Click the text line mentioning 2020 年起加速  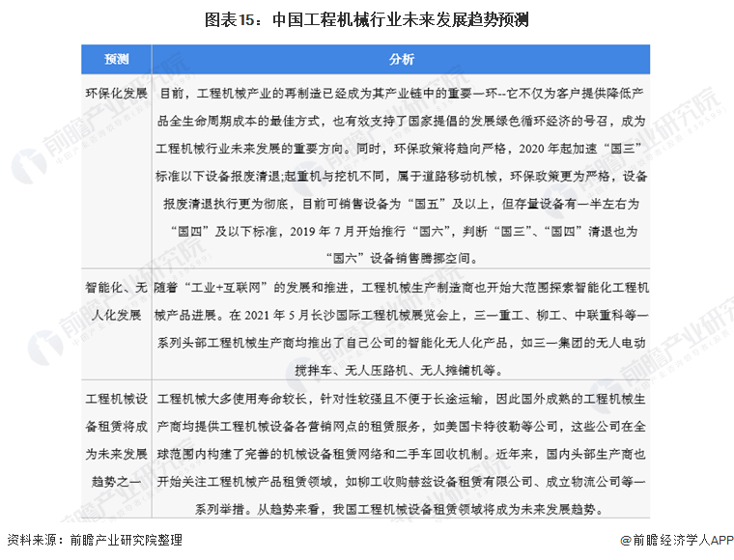[x=401, y=149]
